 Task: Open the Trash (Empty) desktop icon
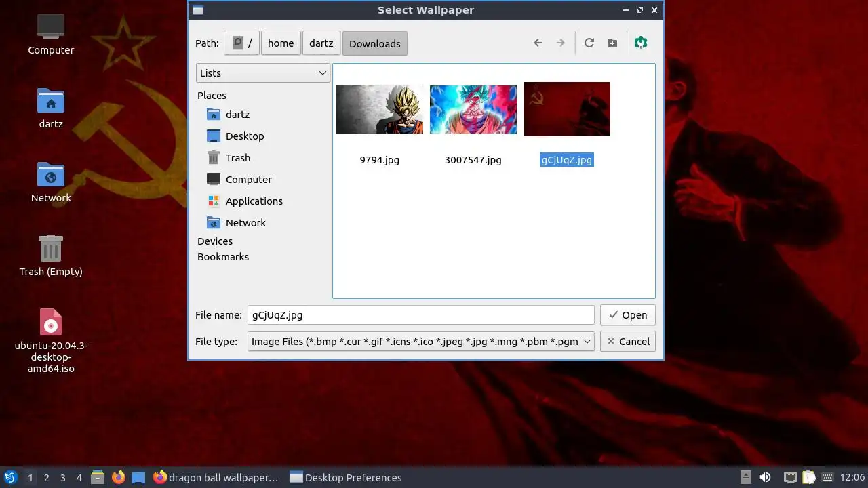pyautogui.click(x=51, y=256)
